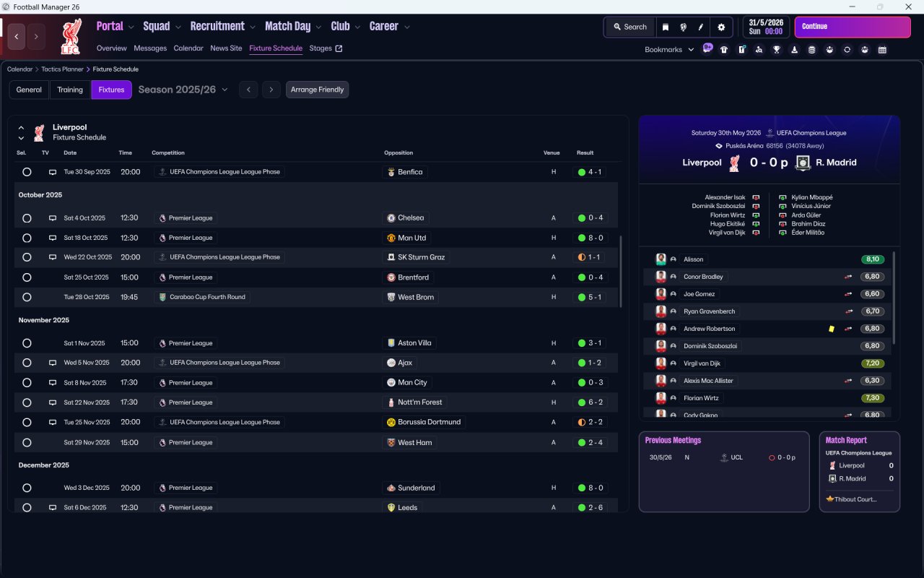Open the shirt icon bookmark shortcut
Screen dimensions: 924x578
[724, 50]
